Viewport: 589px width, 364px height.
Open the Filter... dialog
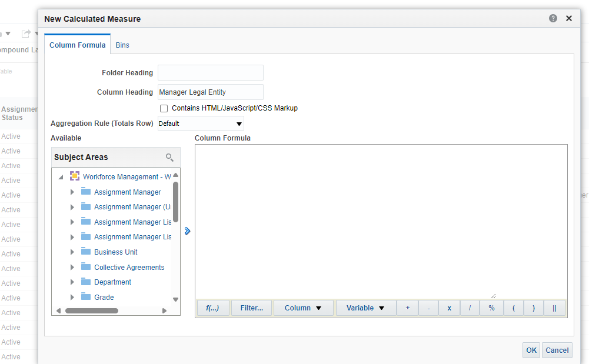click(x=251, y=308)
